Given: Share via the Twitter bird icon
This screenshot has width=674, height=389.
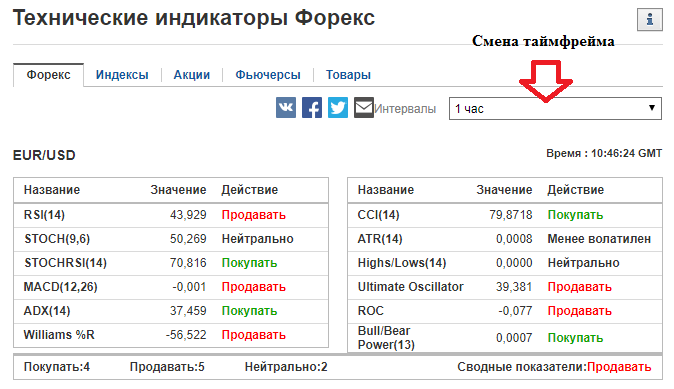Looking at the screenshot, I should click(x=338, y=107).
